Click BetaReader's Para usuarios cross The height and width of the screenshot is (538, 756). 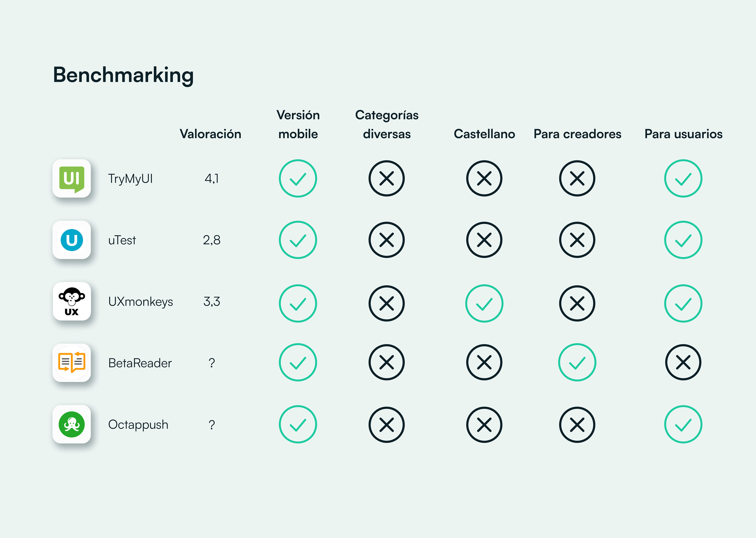click(683, 362)
